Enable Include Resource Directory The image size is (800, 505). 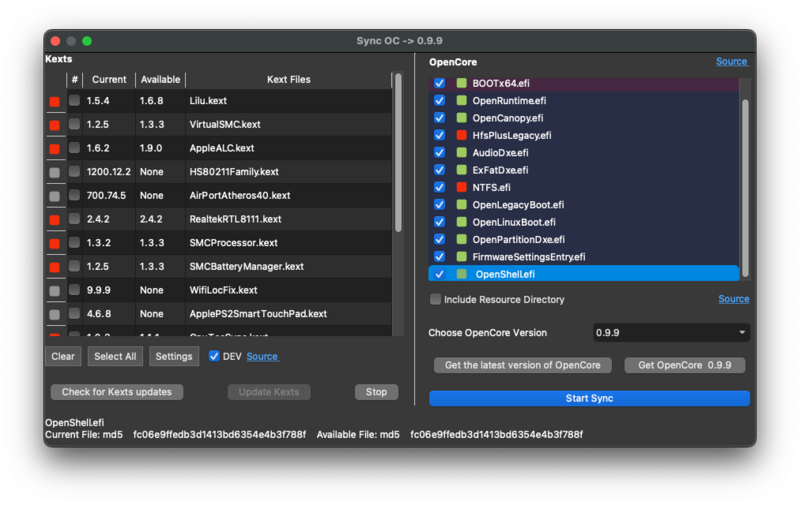point(435,299)
